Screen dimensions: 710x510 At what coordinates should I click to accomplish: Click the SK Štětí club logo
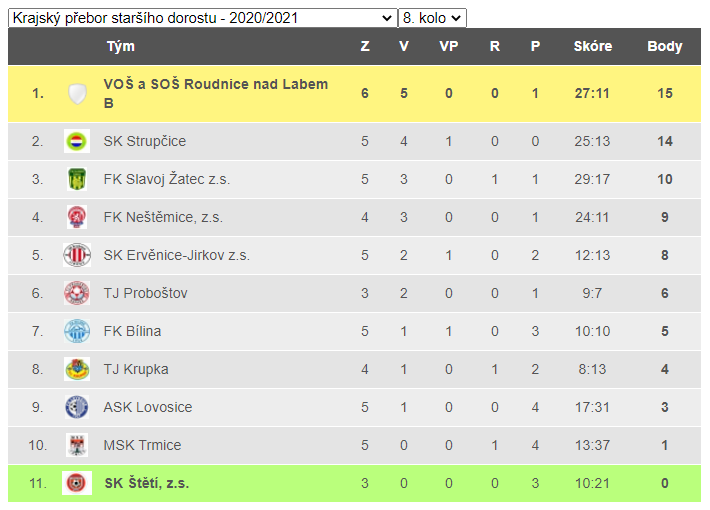77,483
